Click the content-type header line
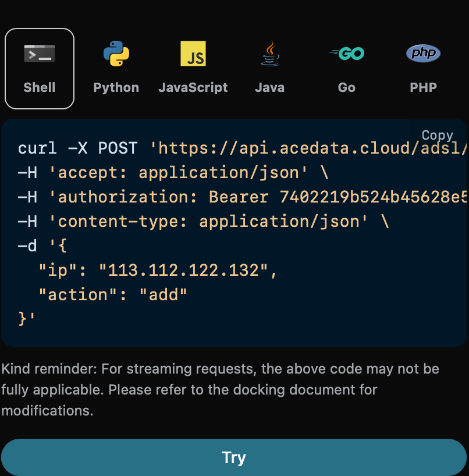Screen dimensions: 469x476 [204, 222]
